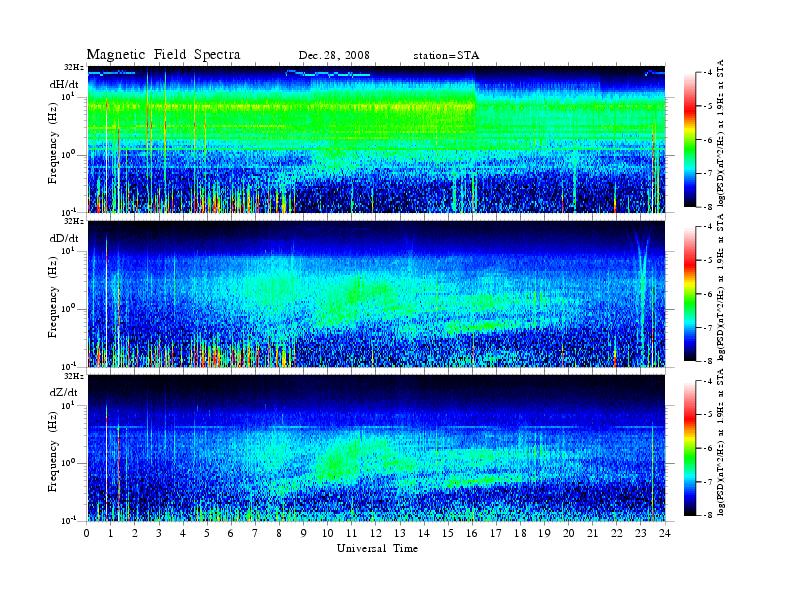Click hour 2 on the Universal Time axis
Viewport: 792px width, 612px height.
135,533
